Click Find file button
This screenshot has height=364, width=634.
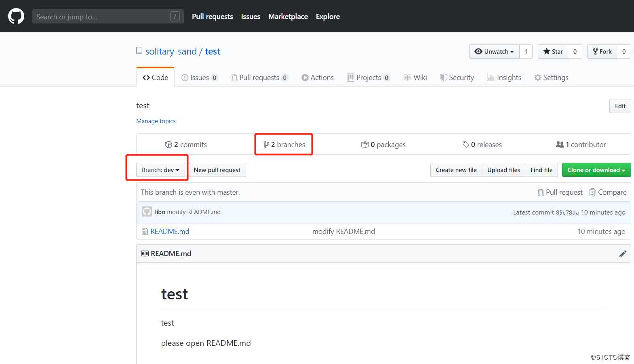point(541,170)
